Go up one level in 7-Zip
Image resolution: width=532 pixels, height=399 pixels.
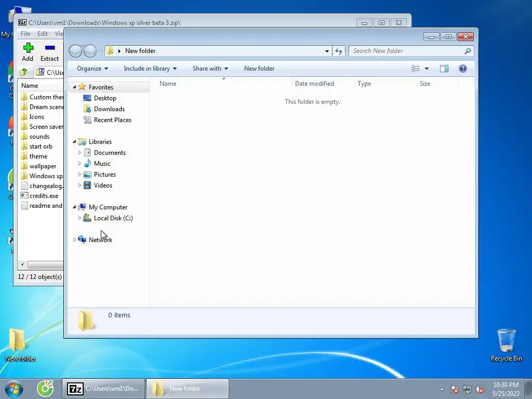pyautogui.click(x=24, y=72)
